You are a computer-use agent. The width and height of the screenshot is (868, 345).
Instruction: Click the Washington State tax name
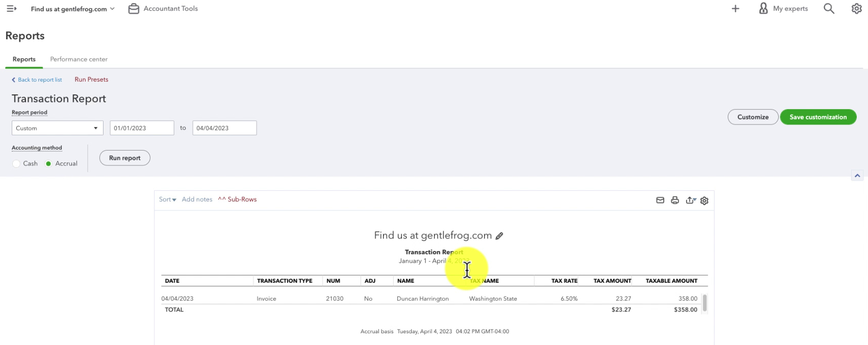click(x=493, y=299)
